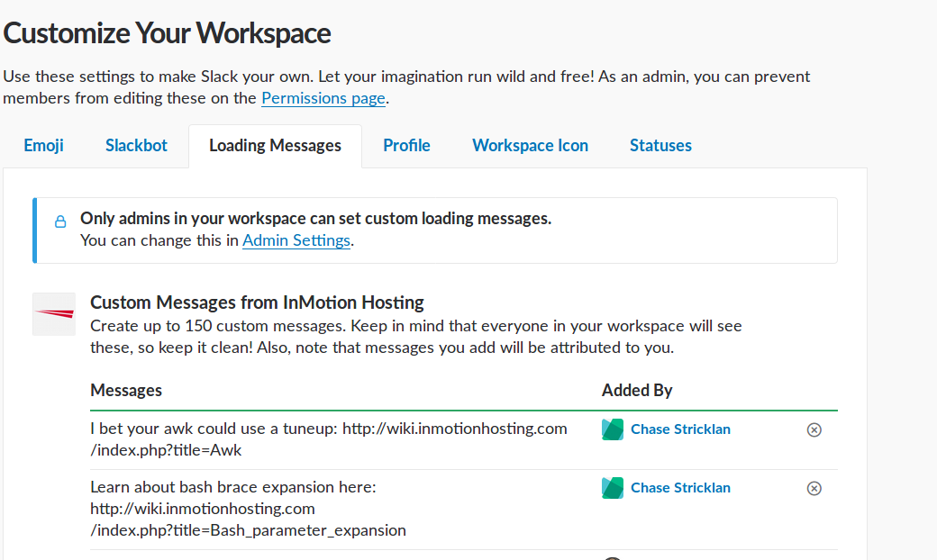Remove the bash brace expansion message

pos(814,488)
